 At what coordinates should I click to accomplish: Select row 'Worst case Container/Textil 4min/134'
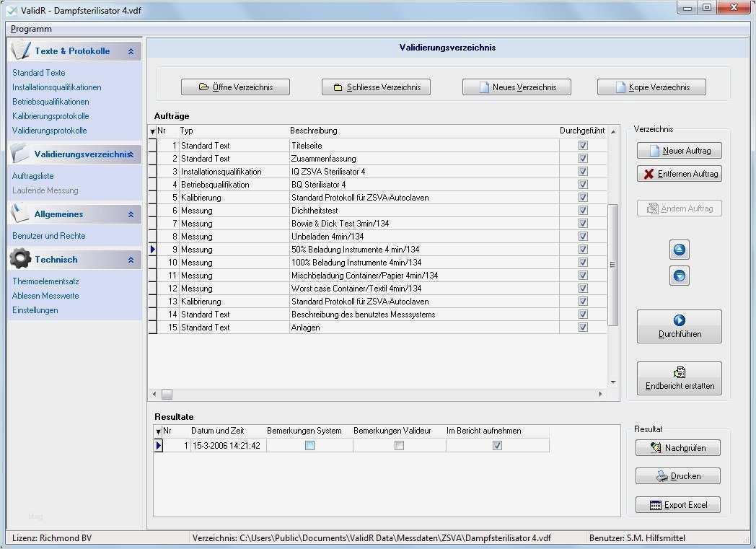pyautogui.click(x=377, y=289)
